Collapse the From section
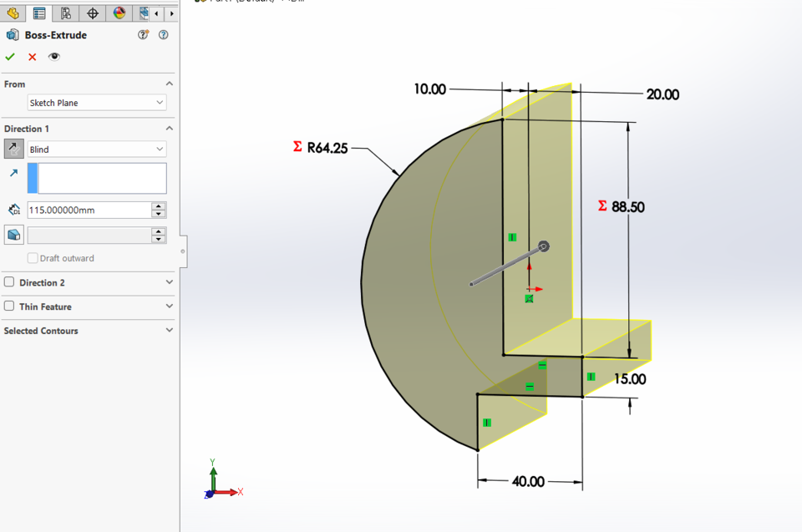Image resolution: width=802 pixels, height=532 pixels. point(169,84)
